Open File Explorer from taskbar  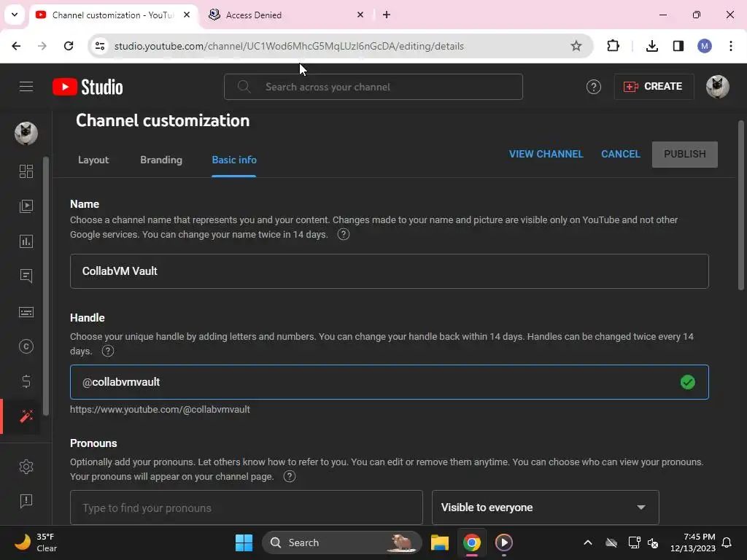coord(440,542)
